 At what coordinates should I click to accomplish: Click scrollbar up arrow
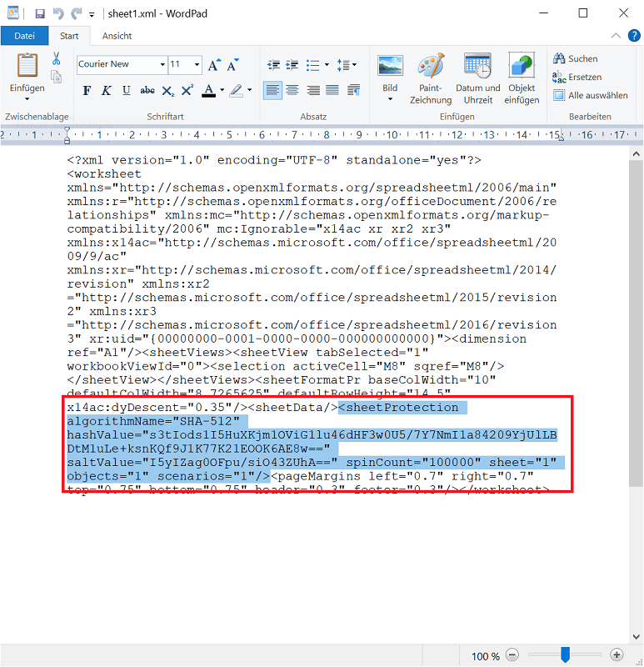(636, 154)
